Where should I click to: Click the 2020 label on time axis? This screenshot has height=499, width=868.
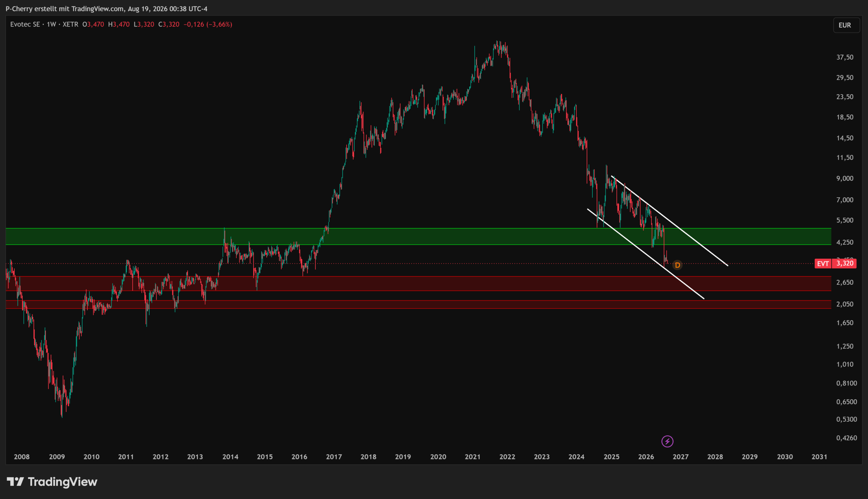coord(438,457)
